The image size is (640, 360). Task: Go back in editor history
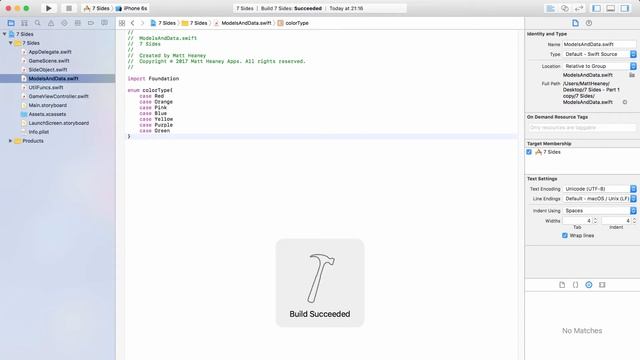click(x=133, y=23)
